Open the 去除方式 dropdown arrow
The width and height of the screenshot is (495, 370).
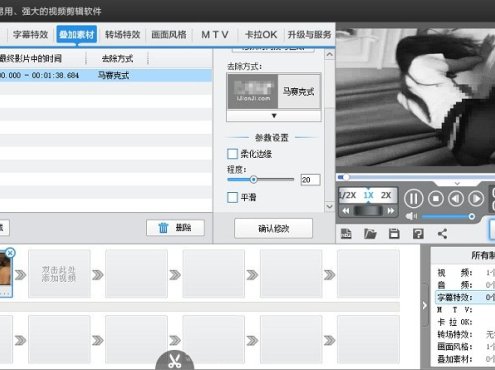tap(274, 116)
